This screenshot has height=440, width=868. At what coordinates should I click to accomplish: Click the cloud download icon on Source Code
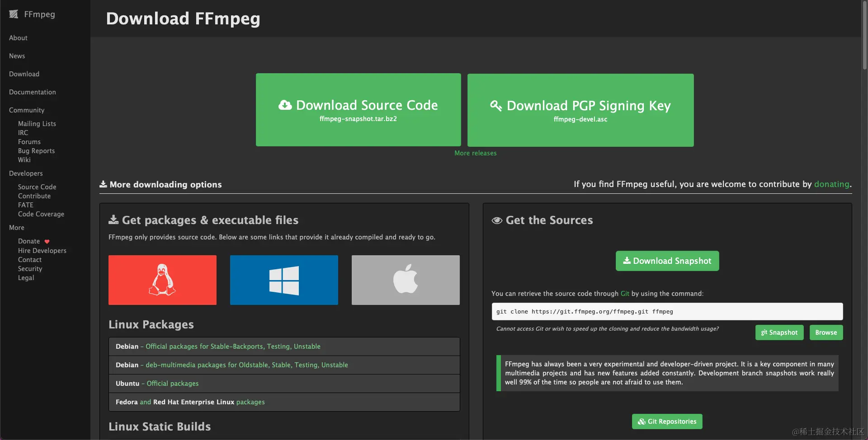click(x=285, y=105)
